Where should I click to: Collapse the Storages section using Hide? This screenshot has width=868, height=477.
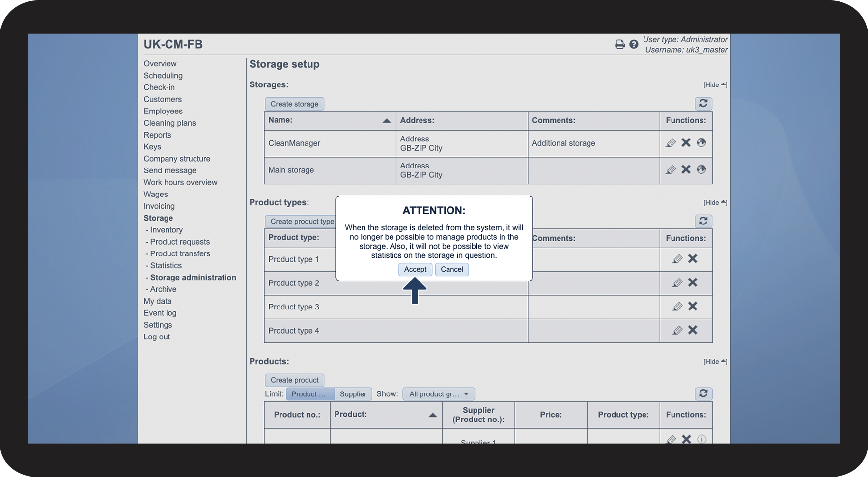pos(715,85)
